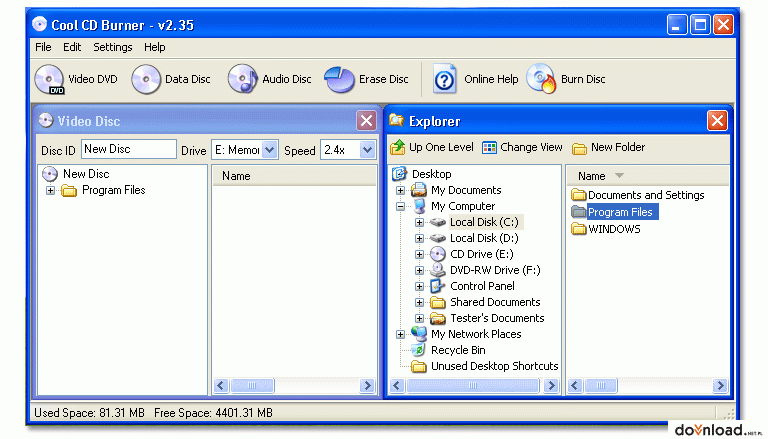
Task: Select CD Drive (E:)
Action: click(472, 254)
